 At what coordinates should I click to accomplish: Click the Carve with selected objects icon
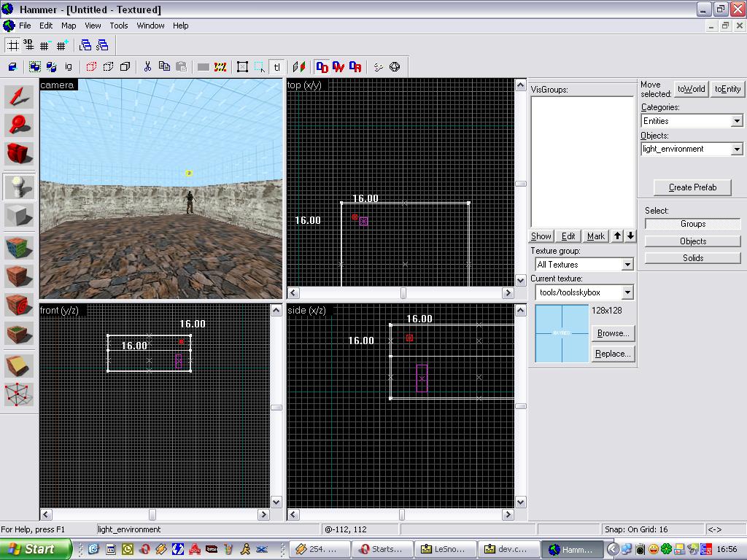pyautogui.click(x=13, y=66)
